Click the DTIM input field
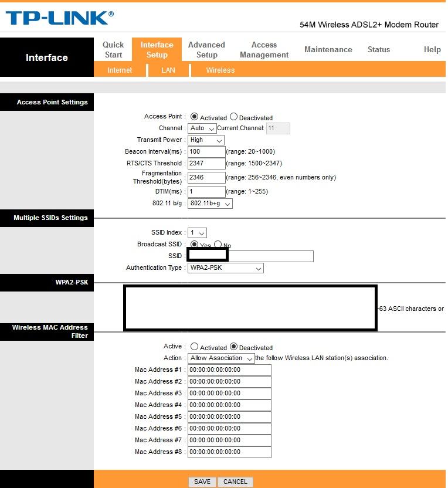448x488 pixels. [x=206, y=191]
